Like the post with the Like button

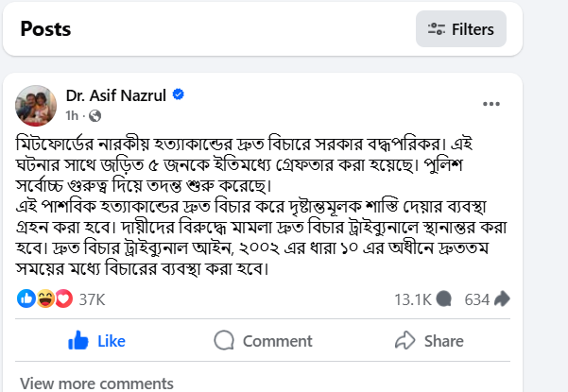97,340
